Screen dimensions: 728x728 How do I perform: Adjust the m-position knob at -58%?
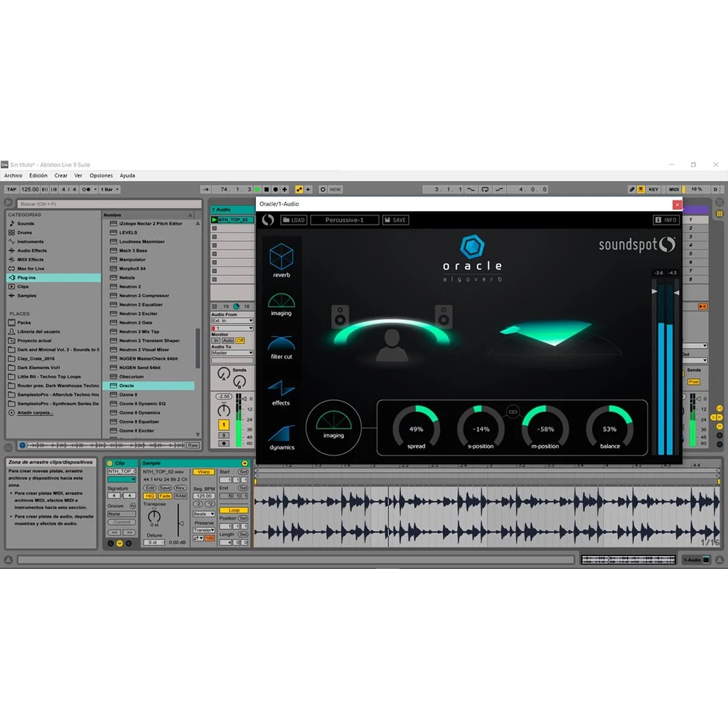545,428
